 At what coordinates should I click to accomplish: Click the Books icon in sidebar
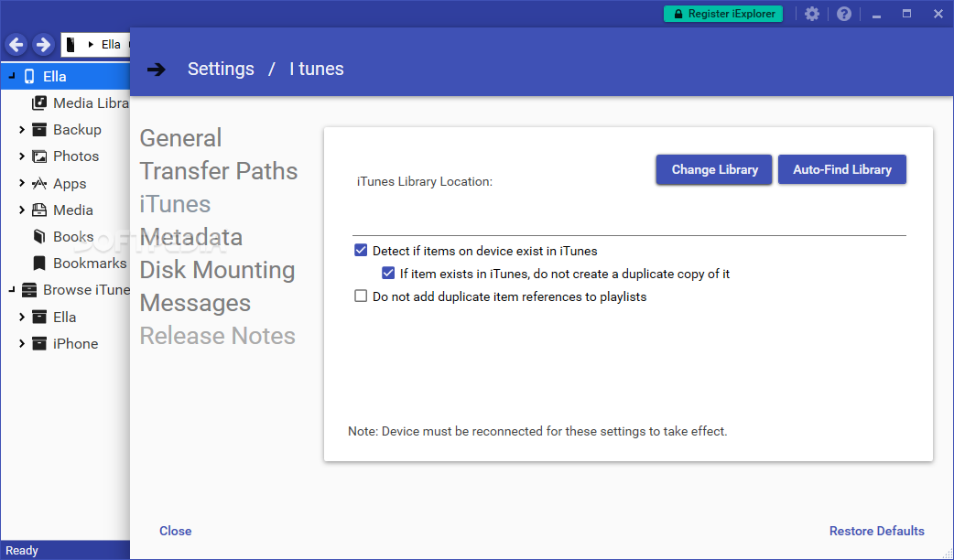pyautogui.click(x=39, y=236)
